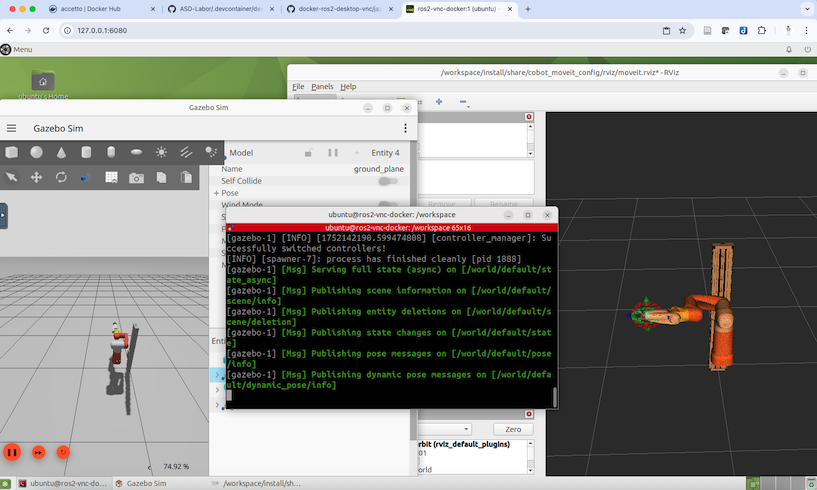Pause the Gazebo simulation

12,452
